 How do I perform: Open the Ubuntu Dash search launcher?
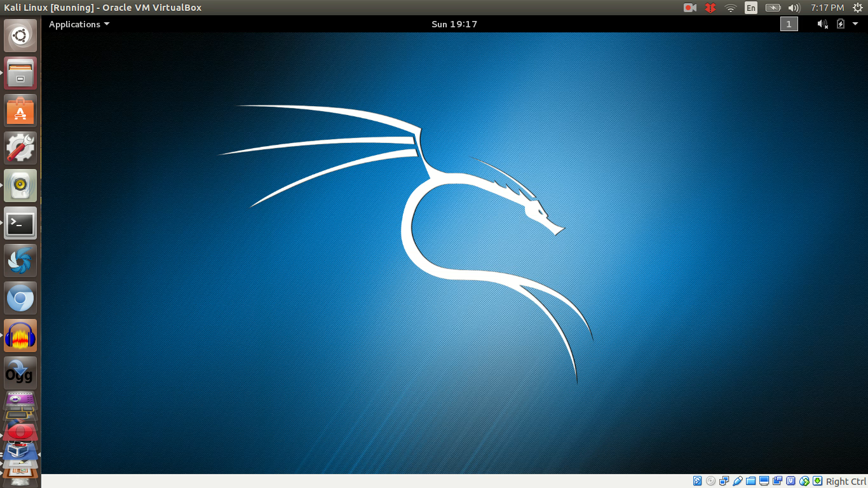(20, 36)
